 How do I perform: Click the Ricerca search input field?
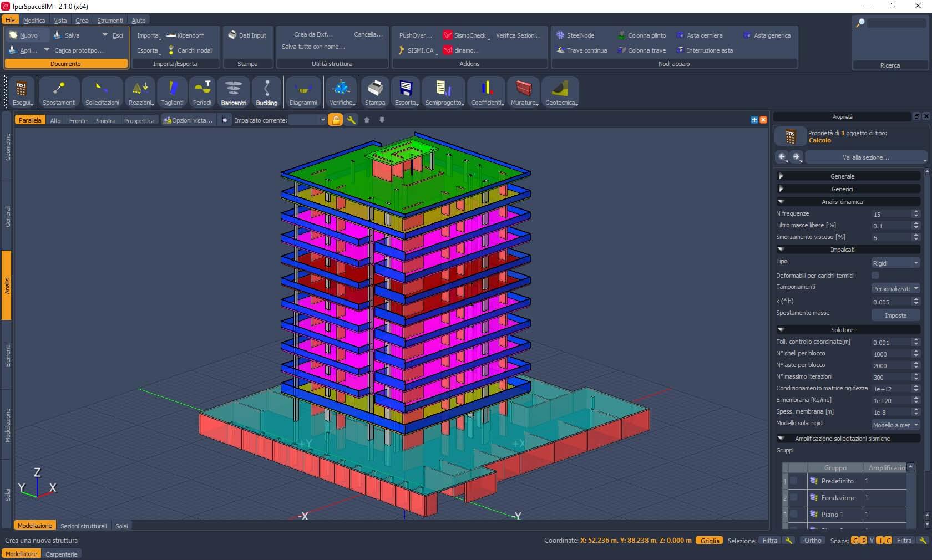click(895, 23)
